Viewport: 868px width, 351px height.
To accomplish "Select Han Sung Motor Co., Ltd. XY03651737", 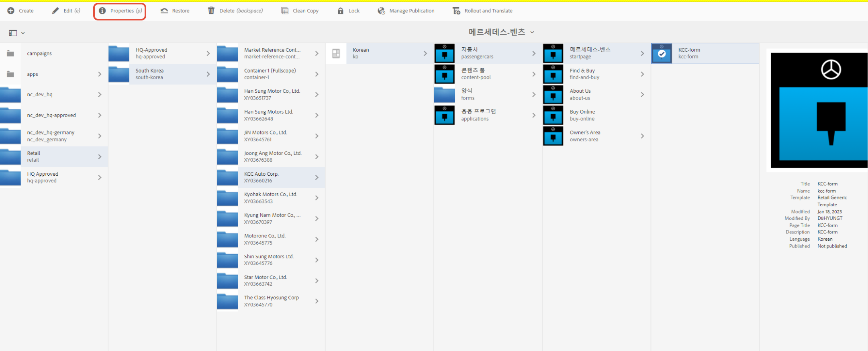I will 271,95.
